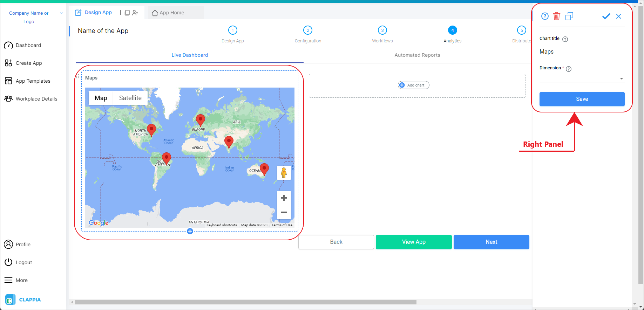Click the add user icon in header
This screenshot has width=644, height=310.
[135, 13]
